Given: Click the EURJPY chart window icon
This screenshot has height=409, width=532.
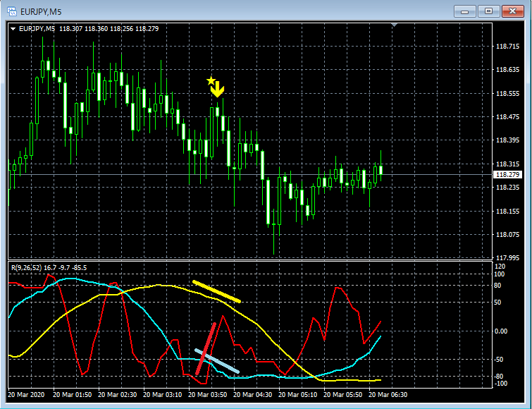Looking at the screenshot, I should coord(12,11).
